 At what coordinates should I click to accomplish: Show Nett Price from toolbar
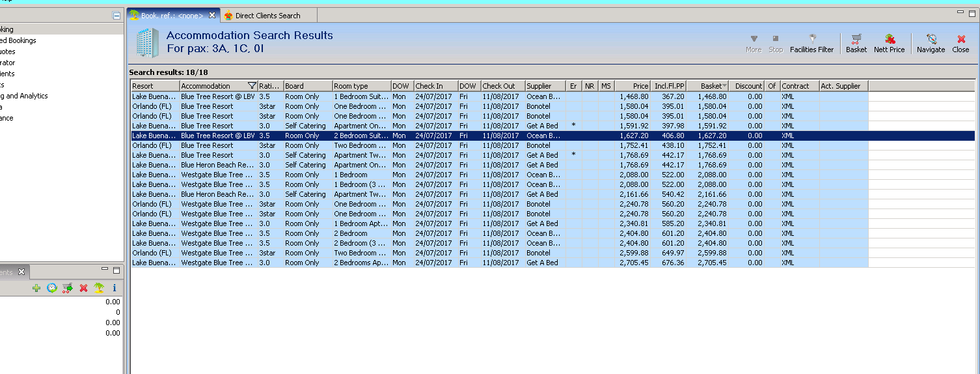pyautogui.click(x=889, y=44)
